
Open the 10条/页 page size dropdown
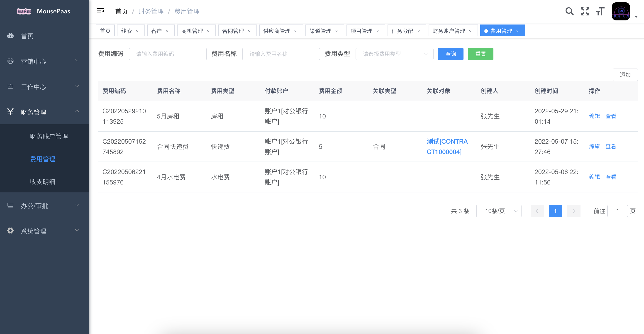498,211
